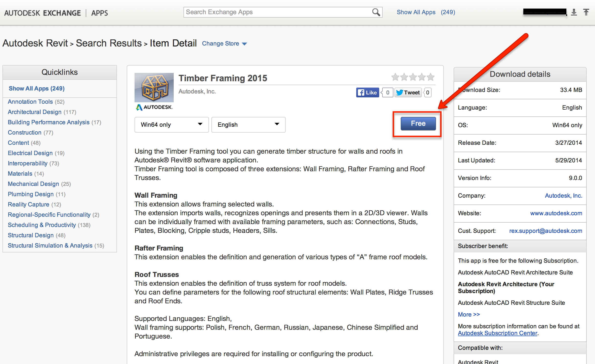Click the AUTODESK EXCHANGE logo text
This screenshot has height=364, width=595.
(43, 13)
